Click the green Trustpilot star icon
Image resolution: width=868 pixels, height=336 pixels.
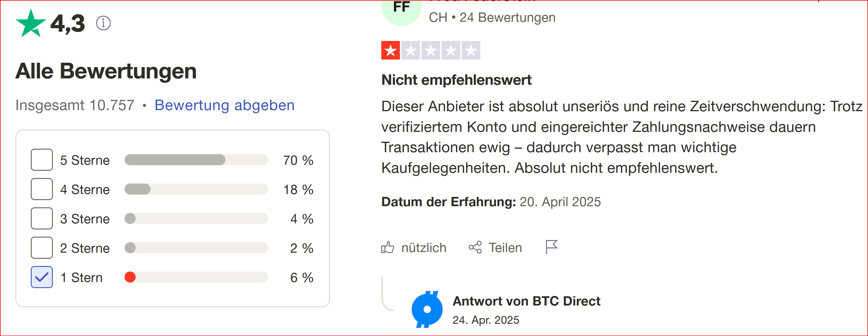coord(31,23)
